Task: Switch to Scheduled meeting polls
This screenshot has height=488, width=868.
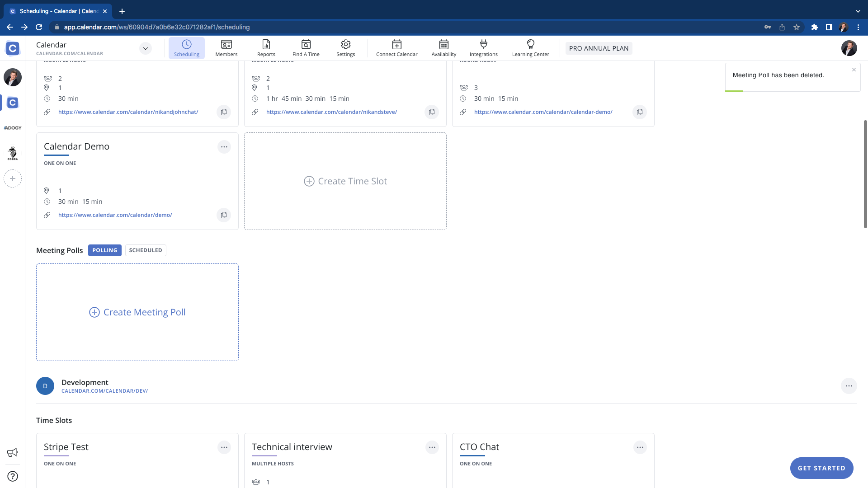Action: click(146, 250)
